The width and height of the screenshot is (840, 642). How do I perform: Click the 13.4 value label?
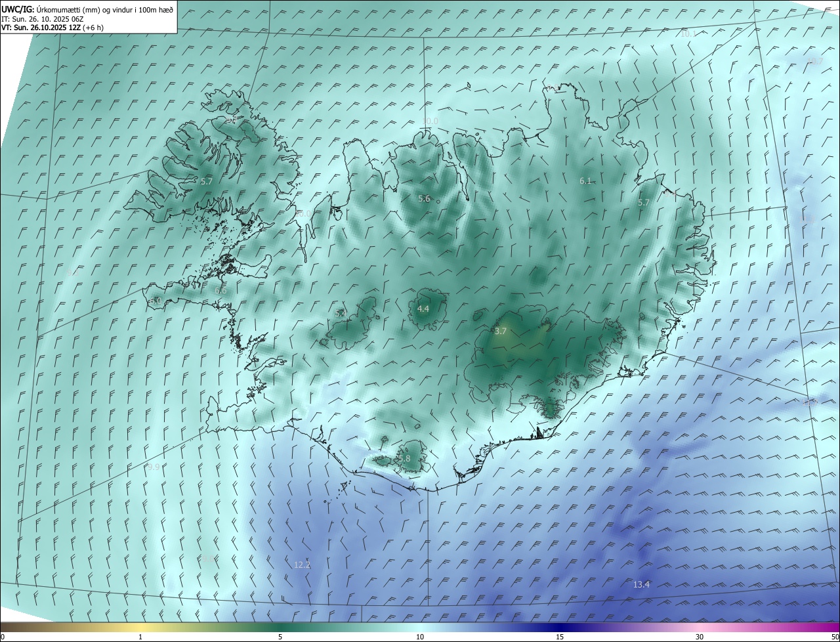[x=641, y=585]
